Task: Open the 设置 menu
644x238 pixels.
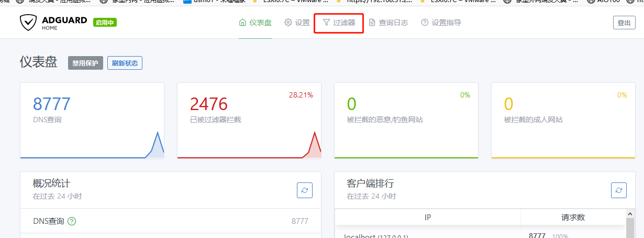Action: coord(297,23)
